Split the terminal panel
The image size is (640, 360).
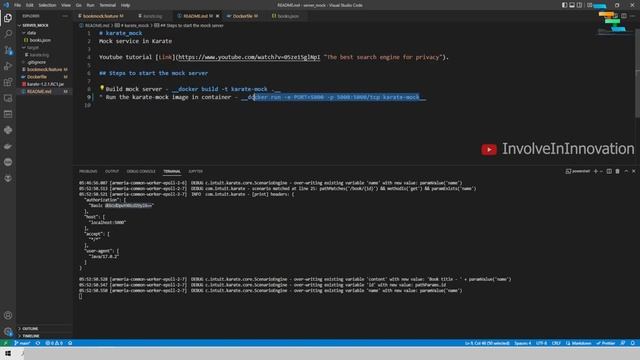[609, 171]
